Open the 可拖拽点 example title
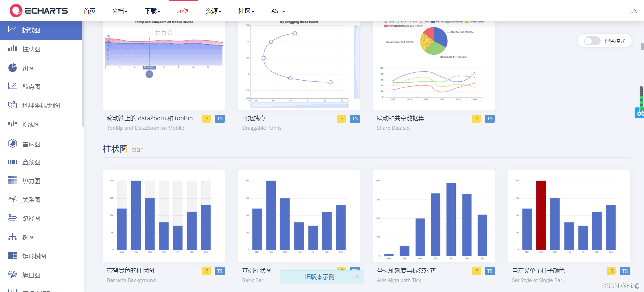Viewport: 644px width, 292px height. (x=254, y=118)
